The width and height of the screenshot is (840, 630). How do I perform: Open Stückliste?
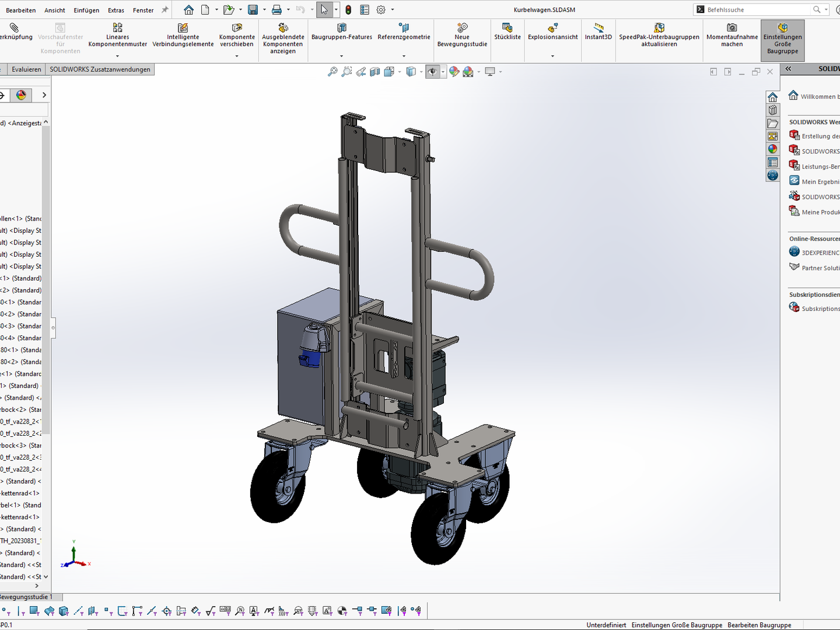coord(508,33)
